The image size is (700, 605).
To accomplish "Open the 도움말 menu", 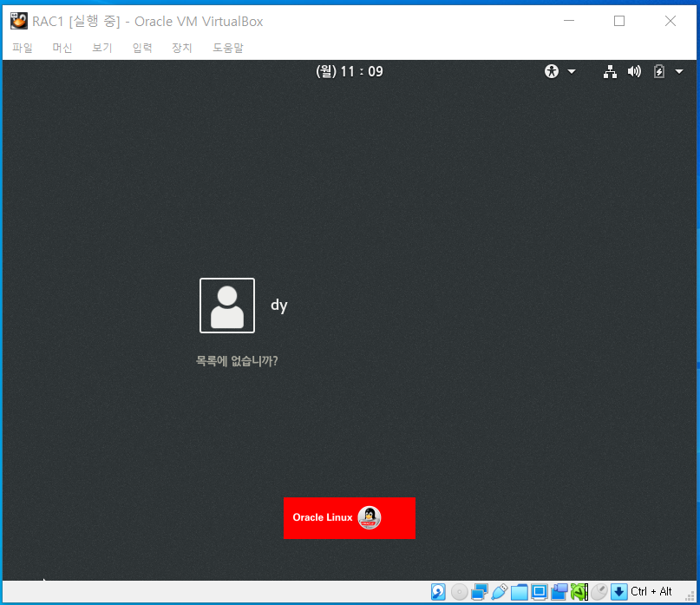I will (227, 48).
